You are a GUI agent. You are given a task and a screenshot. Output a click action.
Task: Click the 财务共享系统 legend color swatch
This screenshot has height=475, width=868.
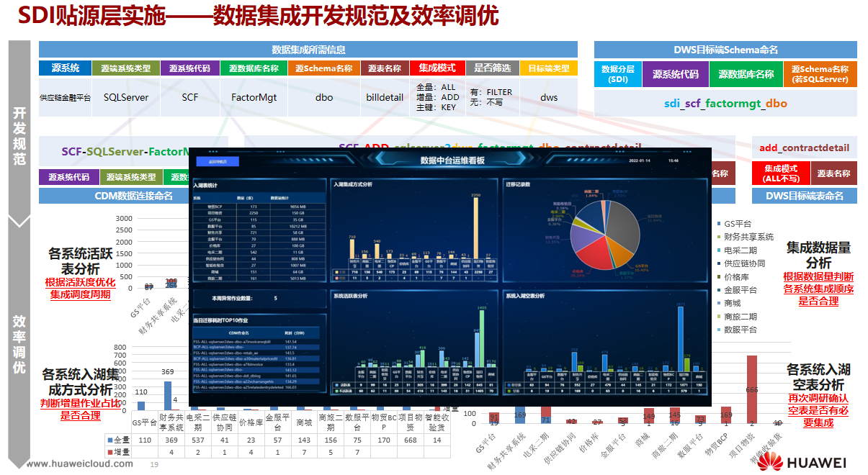tap(719, 237)
